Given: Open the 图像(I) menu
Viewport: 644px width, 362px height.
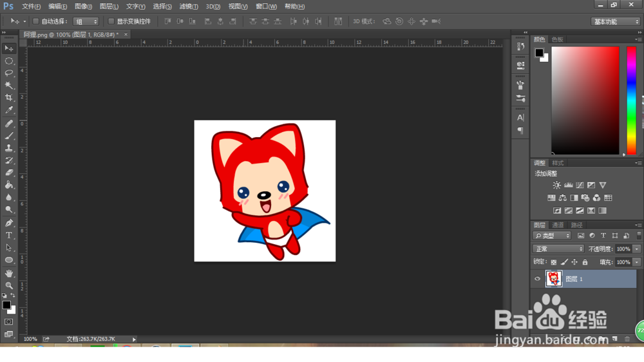Looking at the screenshot, I should click(83, 6).
